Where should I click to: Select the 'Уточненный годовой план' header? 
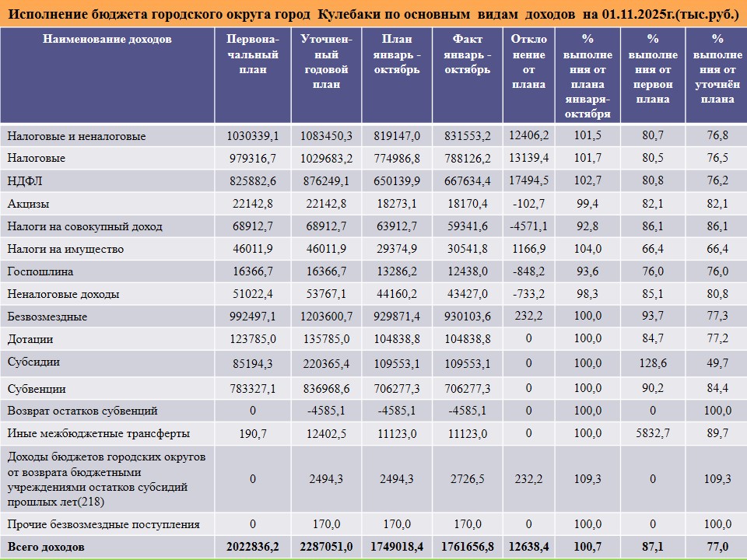tap(326, 61)
